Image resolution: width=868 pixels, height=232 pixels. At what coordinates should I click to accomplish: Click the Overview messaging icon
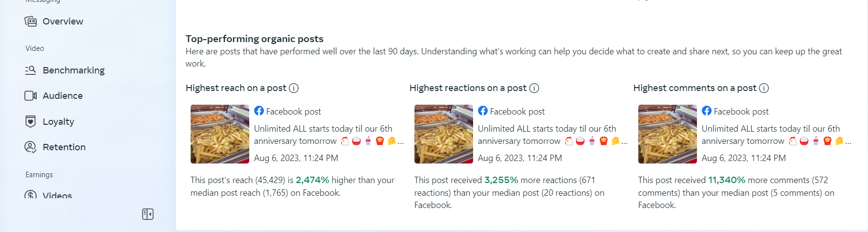(30, 22)
